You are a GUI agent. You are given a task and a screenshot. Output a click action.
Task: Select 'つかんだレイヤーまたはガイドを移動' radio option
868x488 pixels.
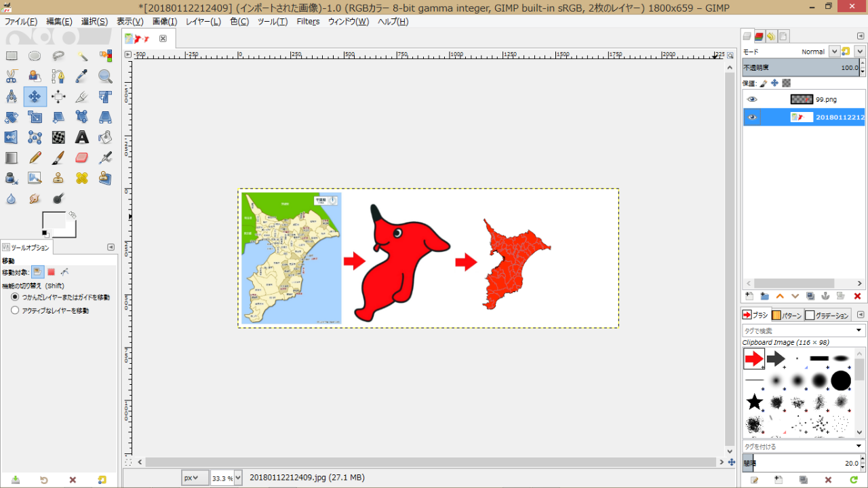16,297
